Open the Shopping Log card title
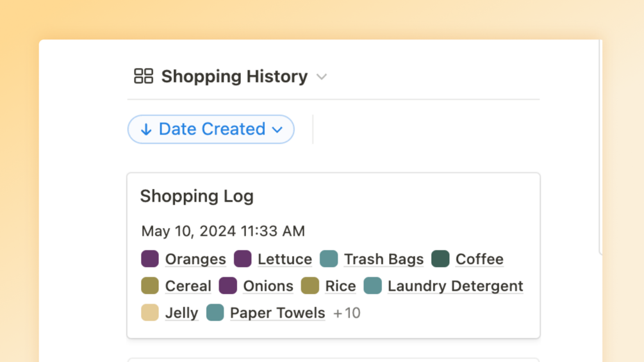644x362 pixels. pyautogui.click(x=197, y=196)
